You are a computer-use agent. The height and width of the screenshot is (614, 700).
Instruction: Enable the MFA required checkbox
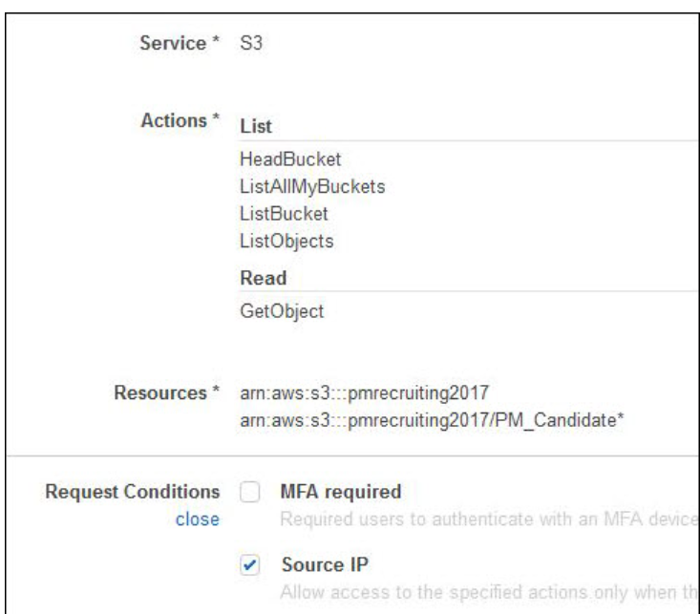click(250, 493)
